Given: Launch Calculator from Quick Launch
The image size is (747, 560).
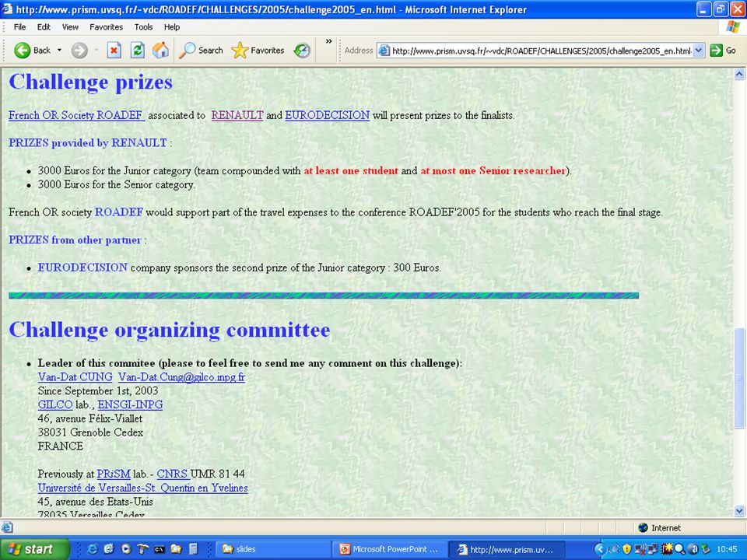Looking at the screenshot, I should click(x=193, y=549).
